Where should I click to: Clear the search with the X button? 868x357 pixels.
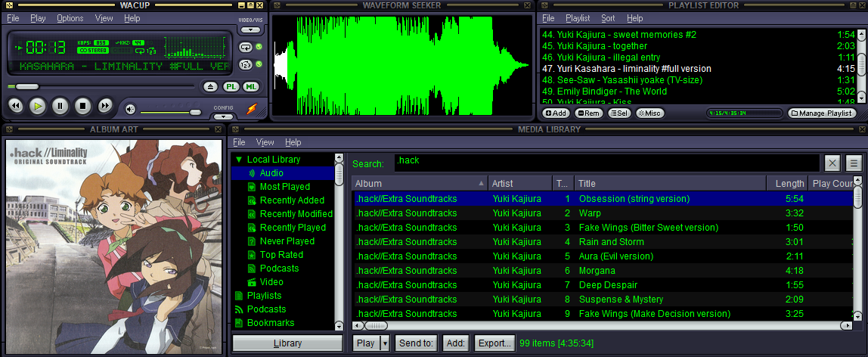[x=832, y=163]
